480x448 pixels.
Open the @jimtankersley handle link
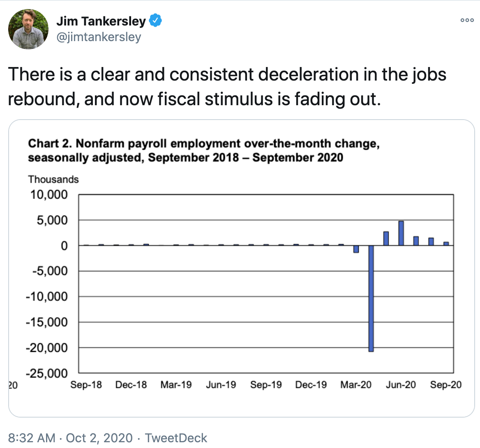99,37
